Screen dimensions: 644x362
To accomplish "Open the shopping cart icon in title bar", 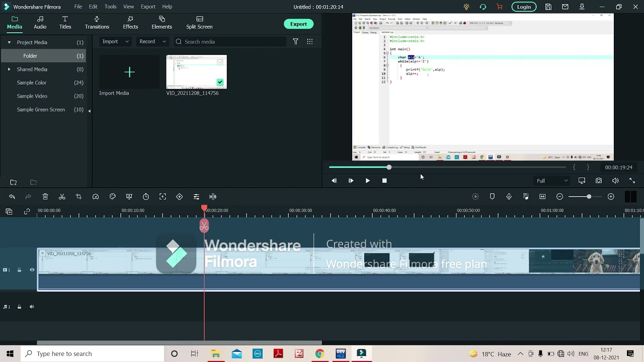I will (499, 7).
